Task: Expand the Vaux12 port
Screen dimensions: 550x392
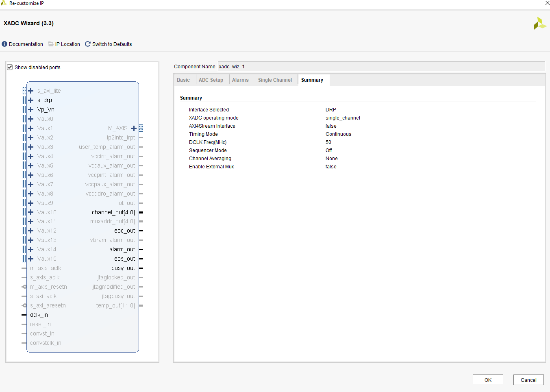Action: pyautogui.click(x=31, y=231)
